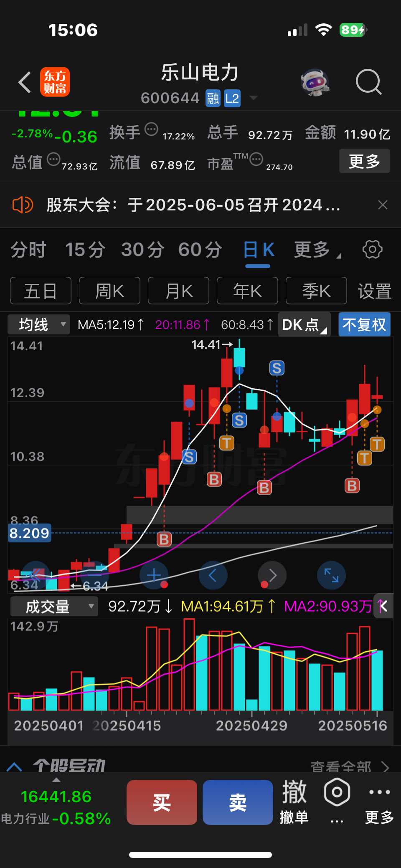The height and width of the screenshot is (868, 401).
Task: Open 设置 for period shortcuts
Action: click(374, 291)
